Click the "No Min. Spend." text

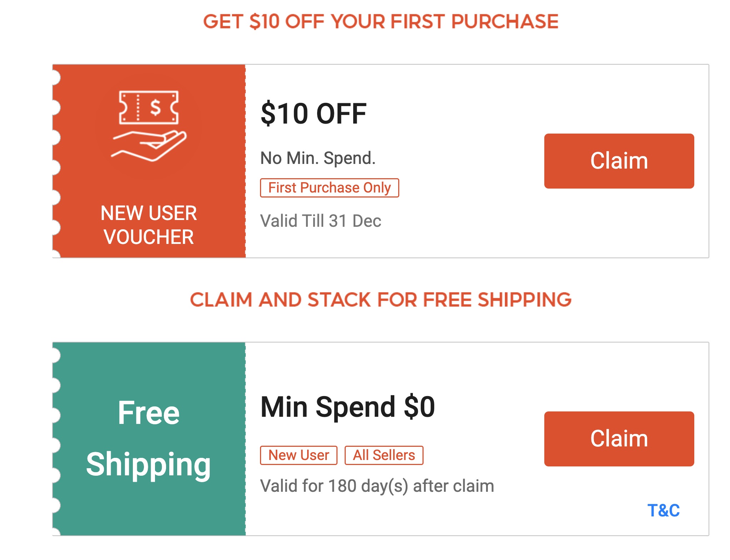pos(318,158)
